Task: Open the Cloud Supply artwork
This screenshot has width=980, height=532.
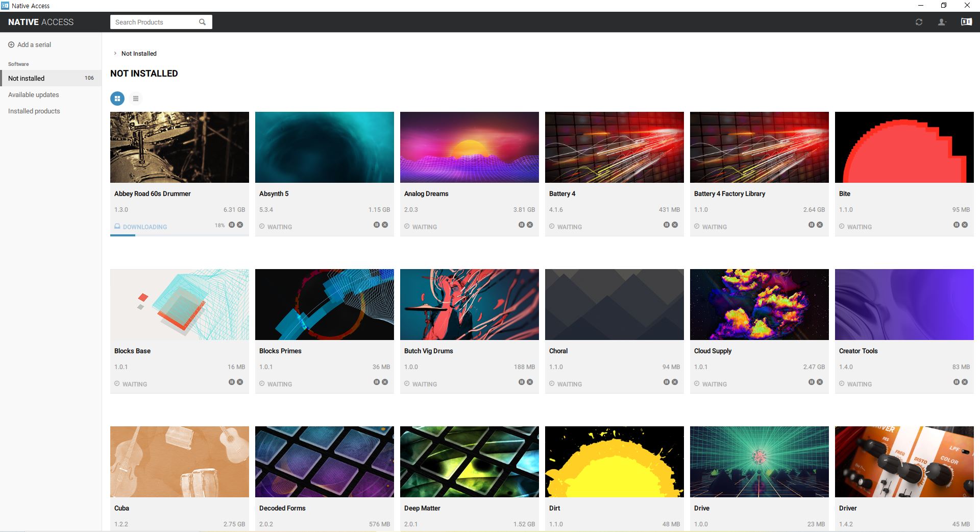Action: click(759, 304)
